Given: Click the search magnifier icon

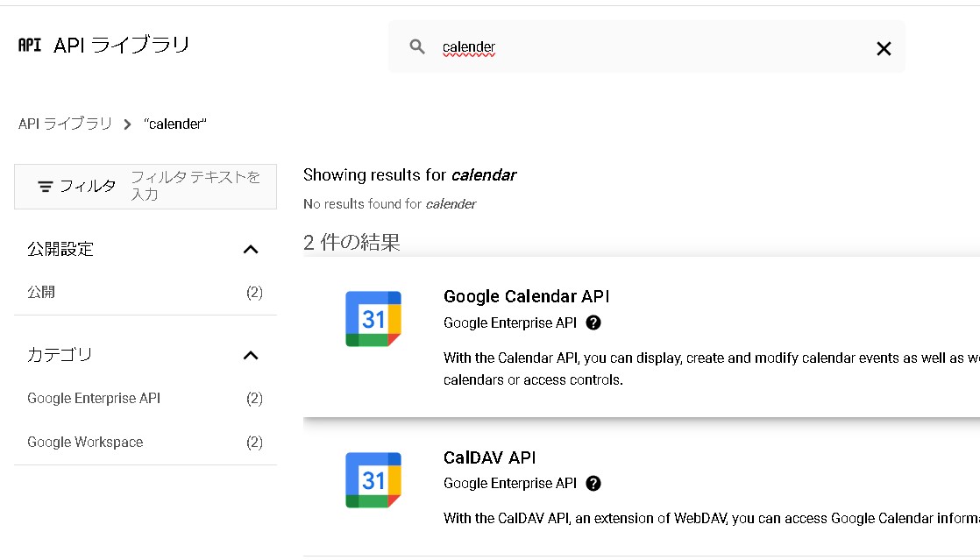Looking at the screenshot, I should [x=417, y=46].
